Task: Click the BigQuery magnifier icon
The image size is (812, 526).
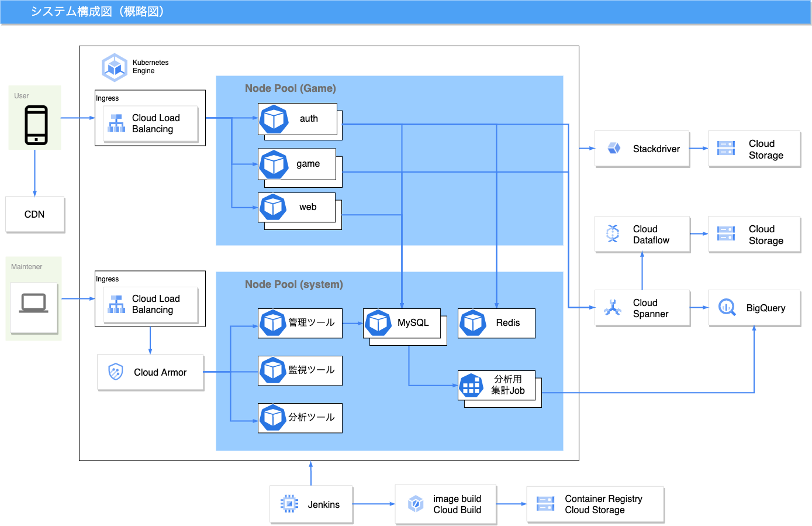Action: pyautogui.click(x=727, y=307)
